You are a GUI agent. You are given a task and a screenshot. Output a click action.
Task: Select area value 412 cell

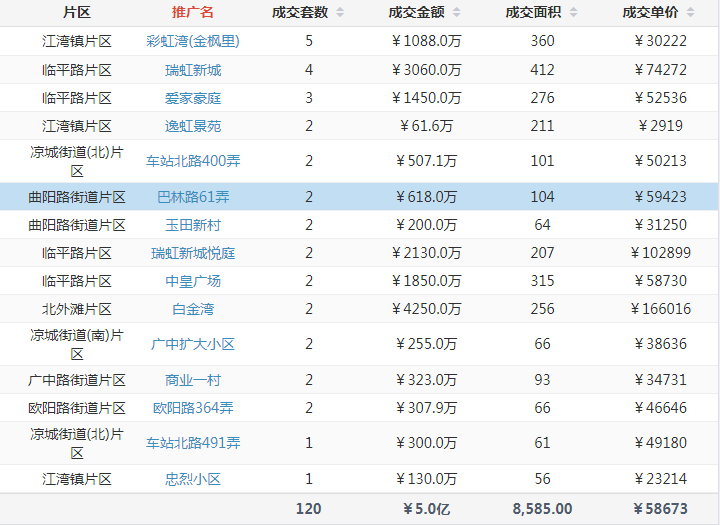[x=542, y=70]
